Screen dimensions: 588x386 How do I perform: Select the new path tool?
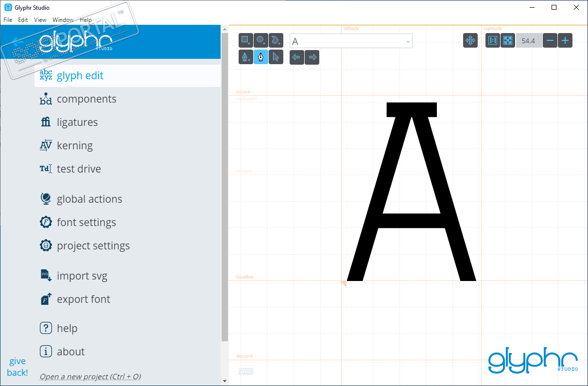pyautogui.click(x=276, y=40)
